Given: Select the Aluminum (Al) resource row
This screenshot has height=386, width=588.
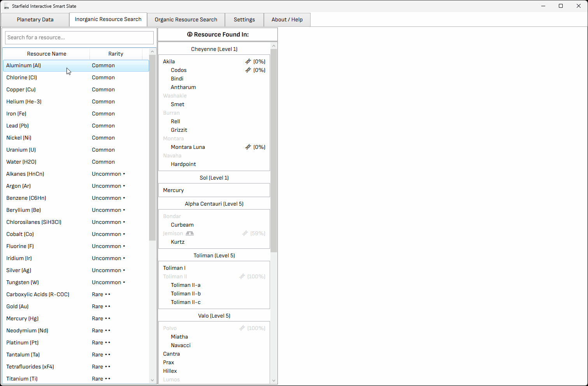Looking at the screenshot, I should pyautogui.click(x=76, y=65).
